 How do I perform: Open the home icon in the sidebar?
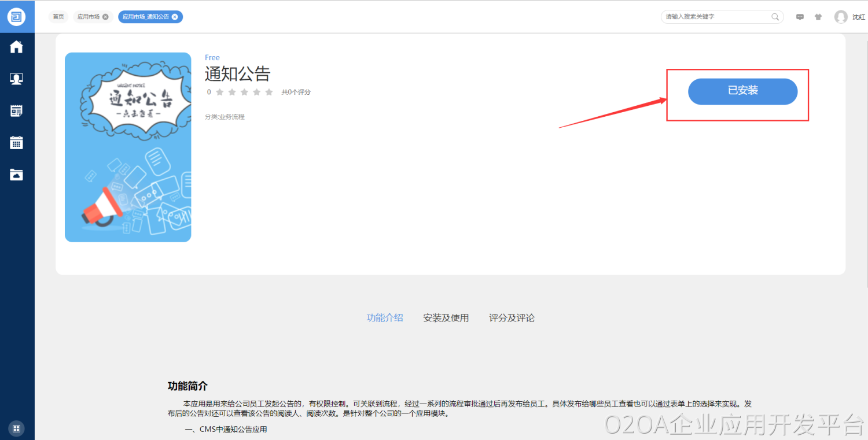(17, 47)
